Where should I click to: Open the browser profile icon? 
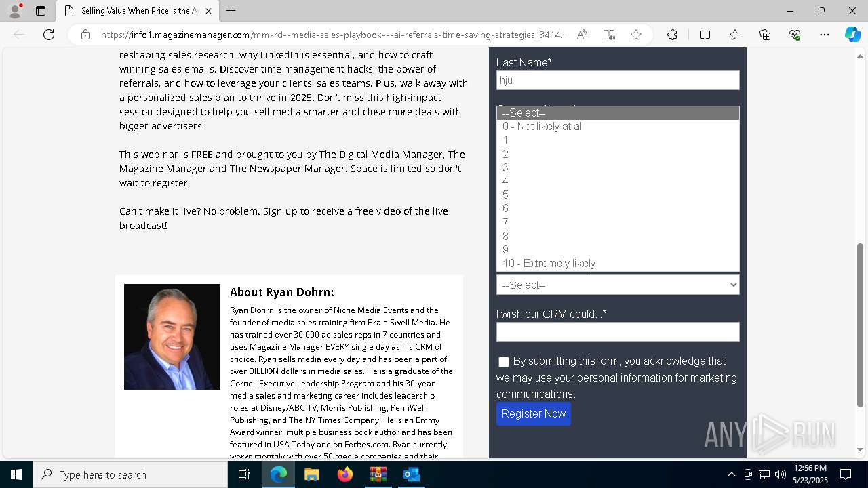tap(14, 11)
